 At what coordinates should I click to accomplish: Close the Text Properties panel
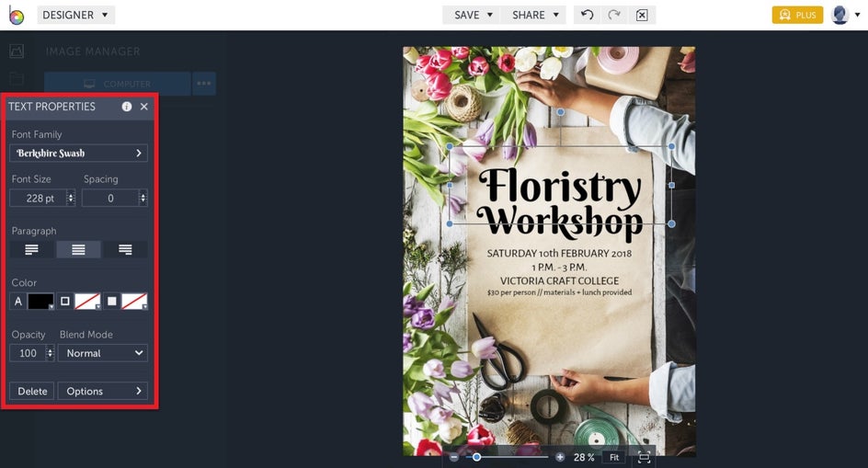[144, 107]
